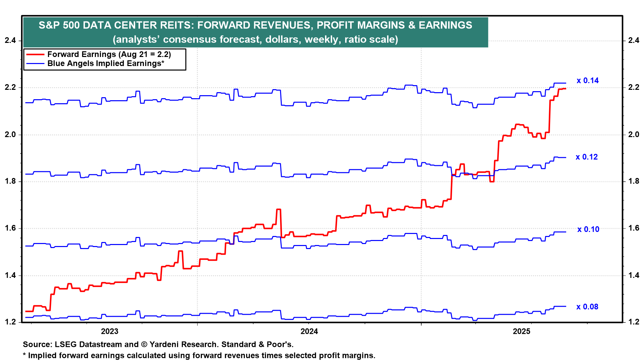Click the x 0.08 margin label

(x=587, y=307)
